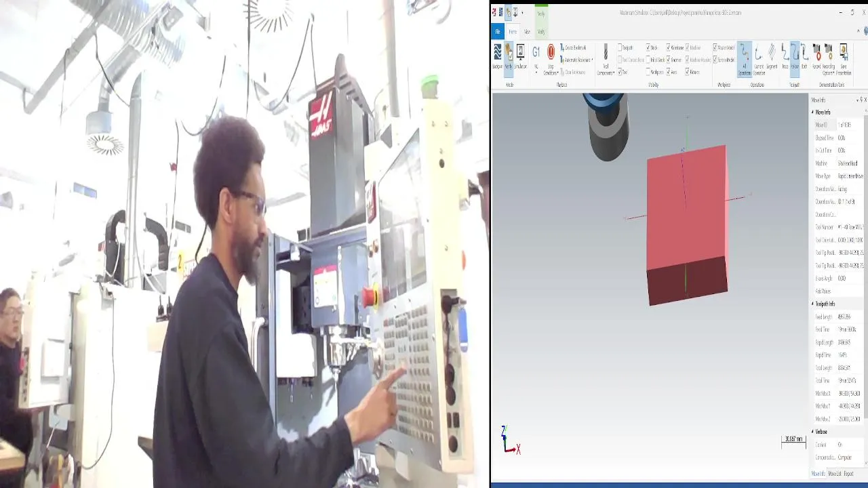Click the Record button
This screenshot has height=488, width=868.
coord(816,56)
